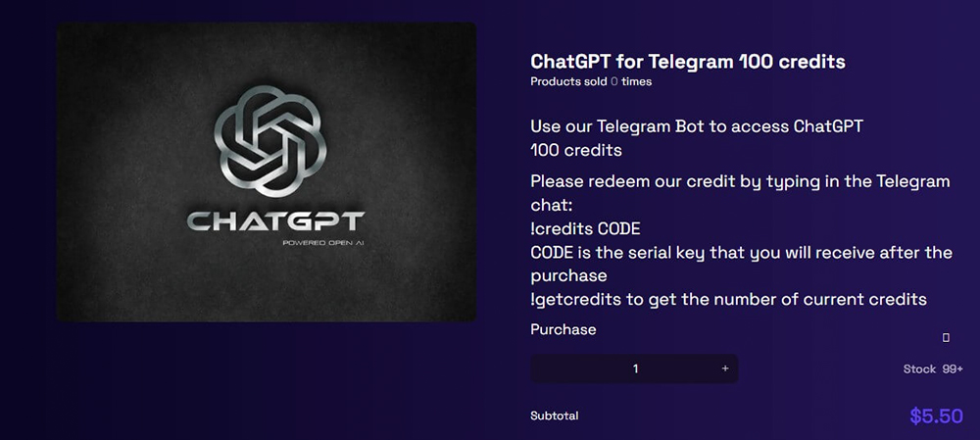Viewport: 980px width, 440px height.
Task: Click the small rectangle icon beside Purchase
Action: click(x=946, y=337)
